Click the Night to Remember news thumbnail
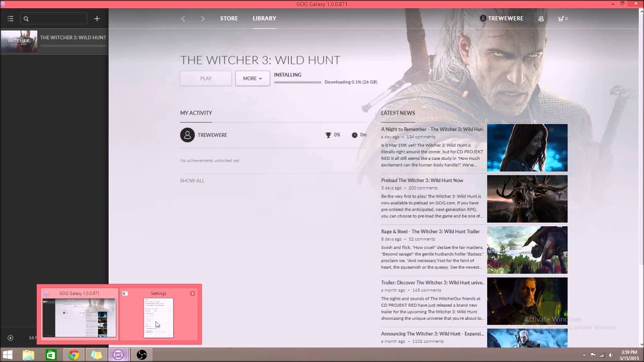This screenshot has height=362, width=644. (x=527, y=148)
